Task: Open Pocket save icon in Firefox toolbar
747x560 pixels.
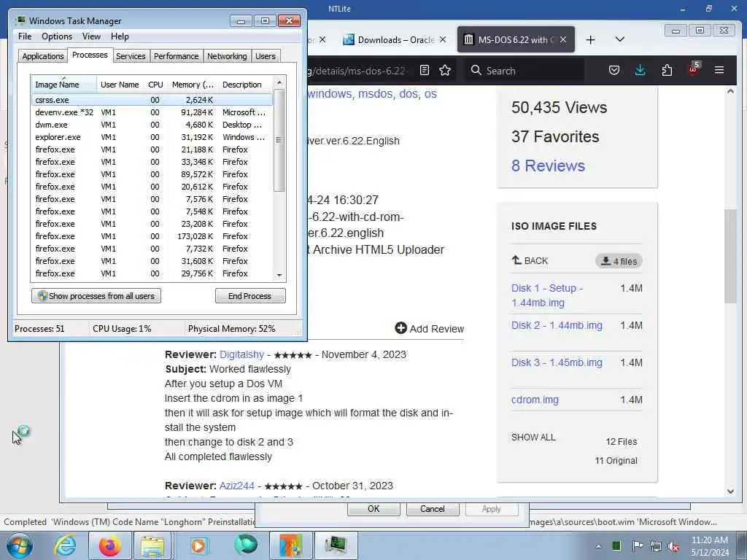Action: [614, 71]
